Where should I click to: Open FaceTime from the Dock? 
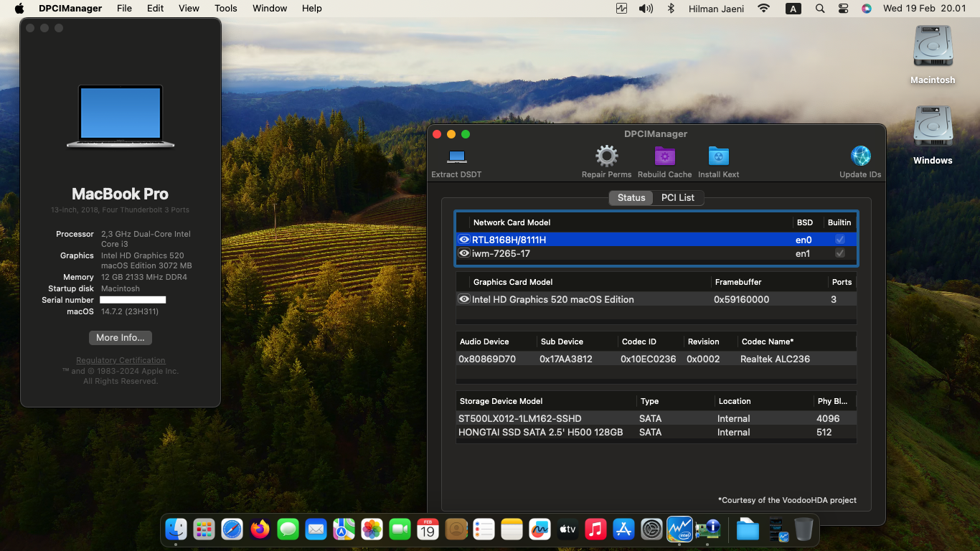click(400, 529)
